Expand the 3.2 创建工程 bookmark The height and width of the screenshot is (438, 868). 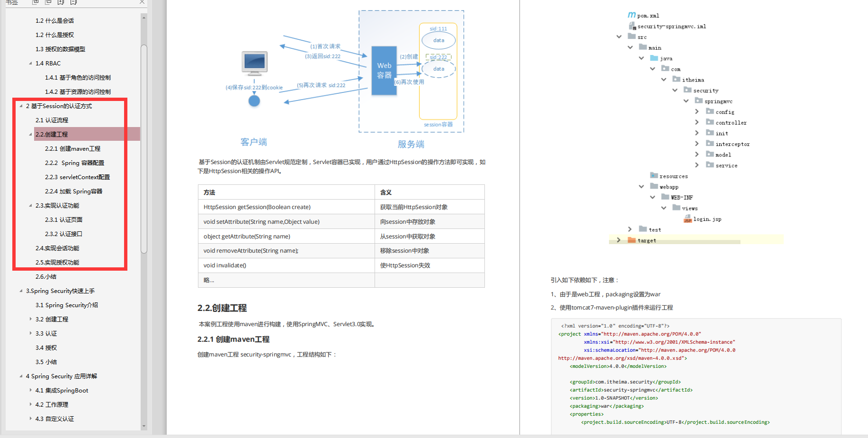[x=31, y=319]
